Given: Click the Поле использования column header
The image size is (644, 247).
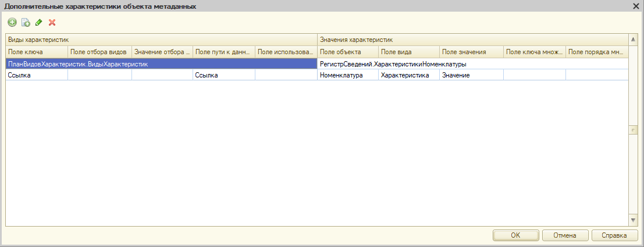Looking at the screenshot, I should coord(286,52).
